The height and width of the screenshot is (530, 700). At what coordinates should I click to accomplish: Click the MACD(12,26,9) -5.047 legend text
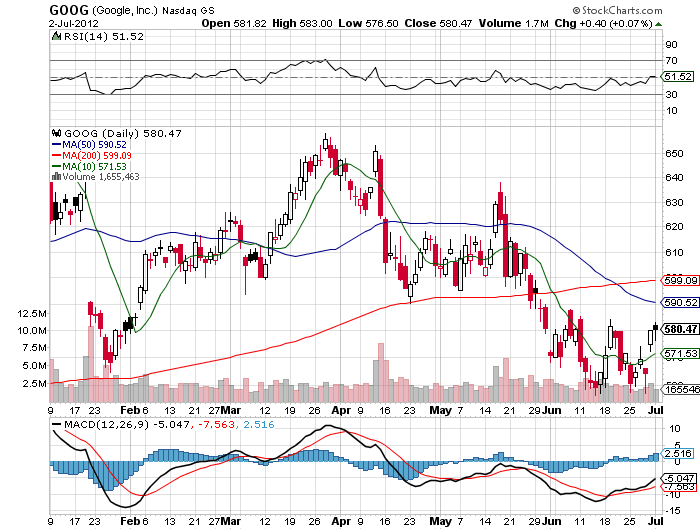click(x=127, y=424)
